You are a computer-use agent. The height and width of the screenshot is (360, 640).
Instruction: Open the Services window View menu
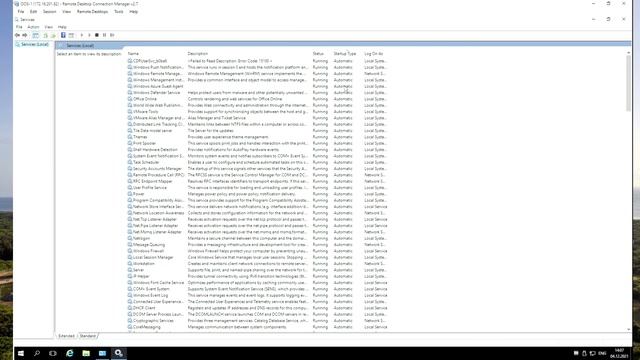49,27
